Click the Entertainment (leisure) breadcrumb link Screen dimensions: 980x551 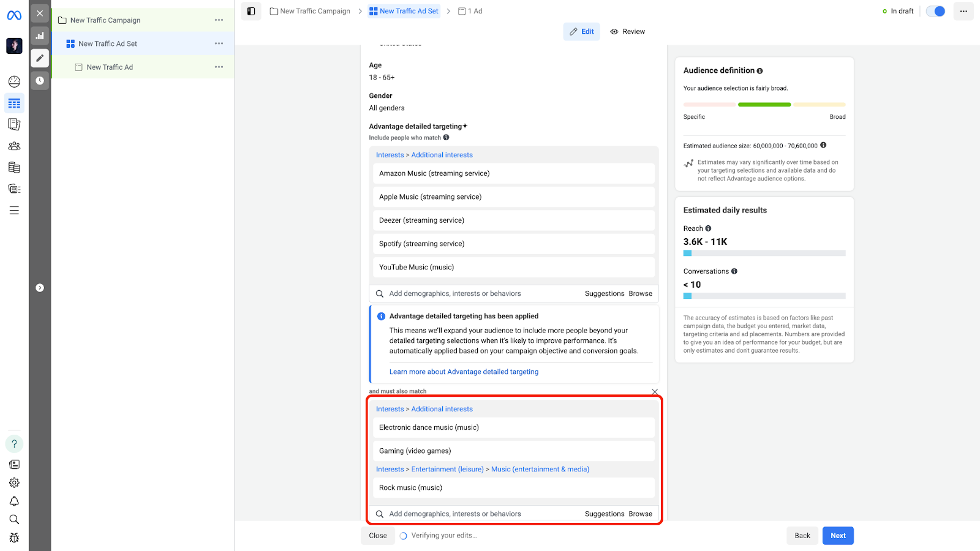448,470
